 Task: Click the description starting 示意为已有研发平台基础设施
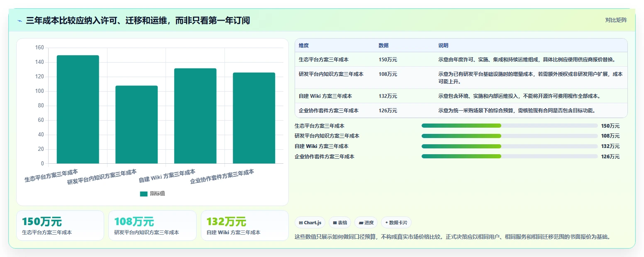pos(530,78)
